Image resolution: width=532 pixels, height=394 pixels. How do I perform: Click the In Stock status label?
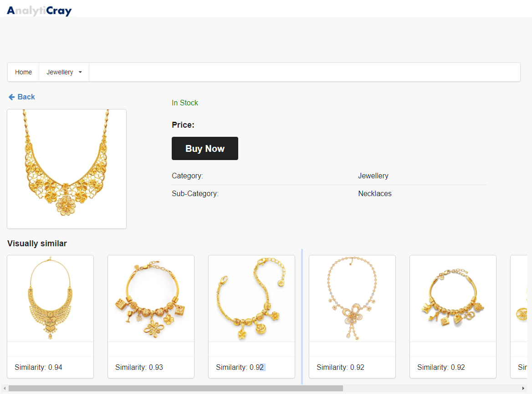pyautogui.click(x=185, y=103)
